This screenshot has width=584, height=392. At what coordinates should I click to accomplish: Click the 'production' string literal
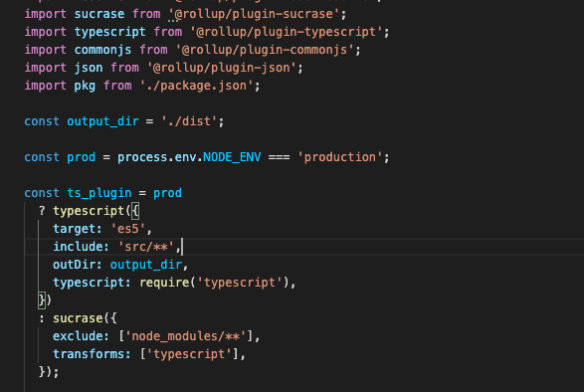click(x=339, y=157)
